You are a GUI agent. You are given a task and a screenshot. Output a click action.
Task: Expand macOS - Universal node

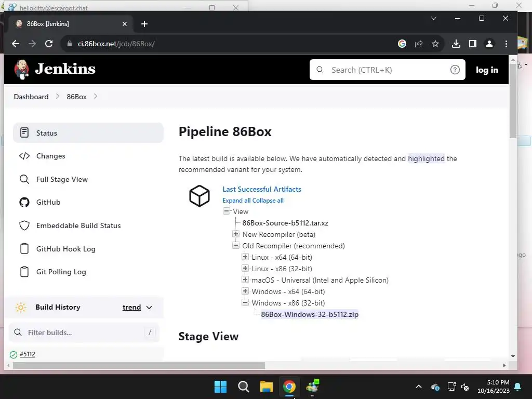(x=245, y=280)
